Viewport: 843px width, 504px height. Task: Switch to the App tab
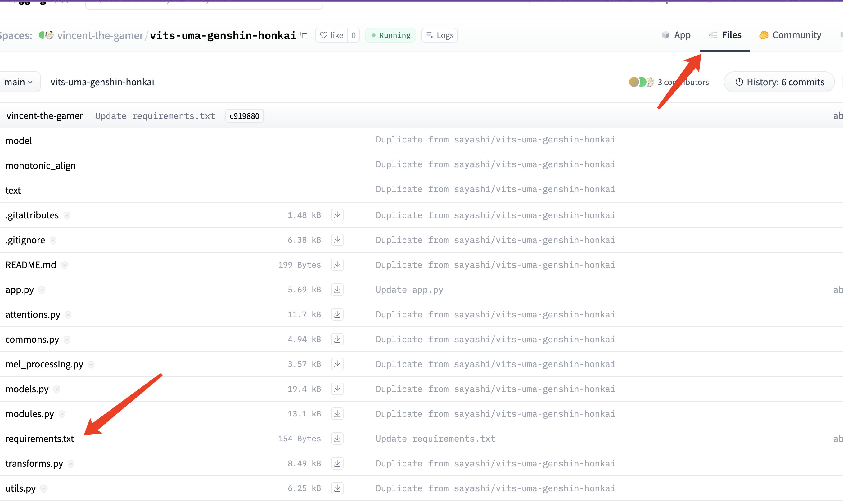tap(676, 35)
